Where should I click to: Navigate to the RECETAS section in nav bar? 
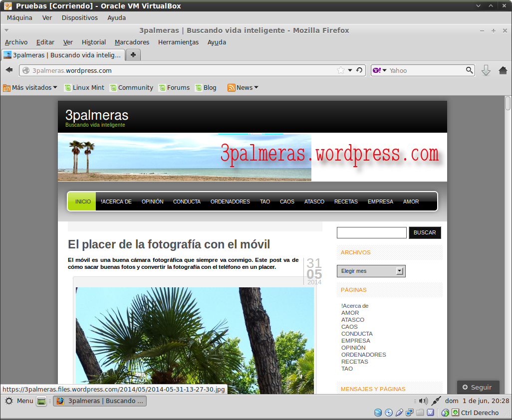pos(346,202)
